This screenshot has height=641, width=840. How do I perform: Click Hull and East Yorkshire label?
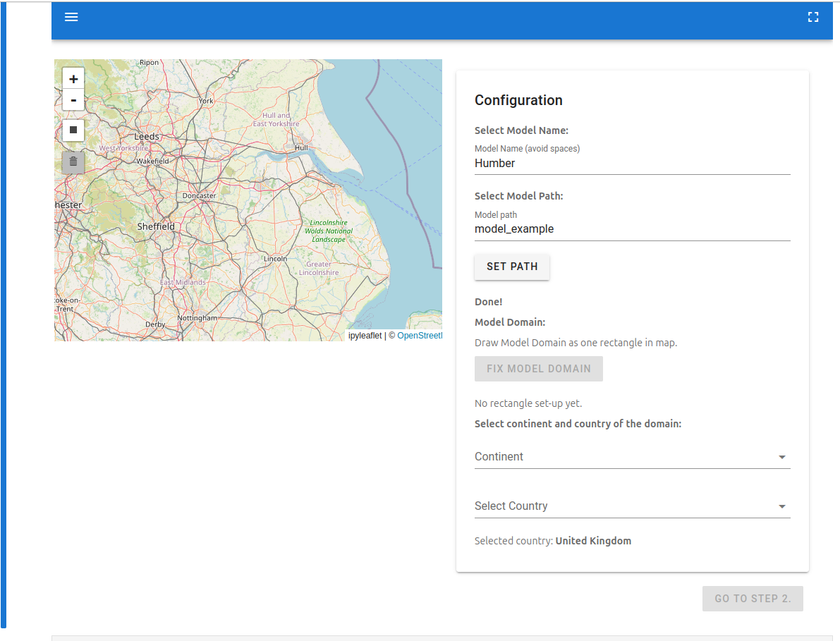(x=276, y=119)
